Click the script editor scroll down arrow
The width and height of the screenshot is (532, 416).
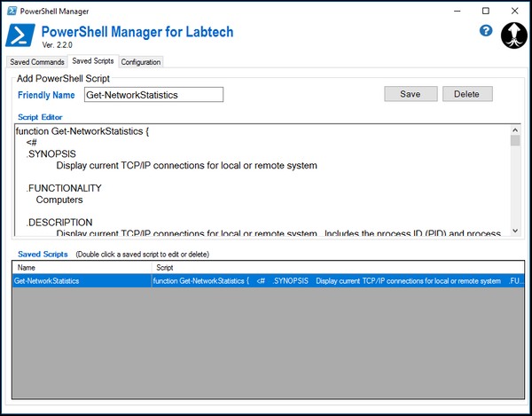coord(515,231)
